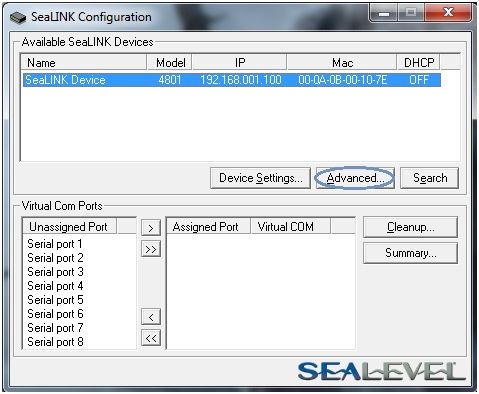Assign all ports with double right arrow
Screen dimensions: 479x394
click(x=151, y=249)
